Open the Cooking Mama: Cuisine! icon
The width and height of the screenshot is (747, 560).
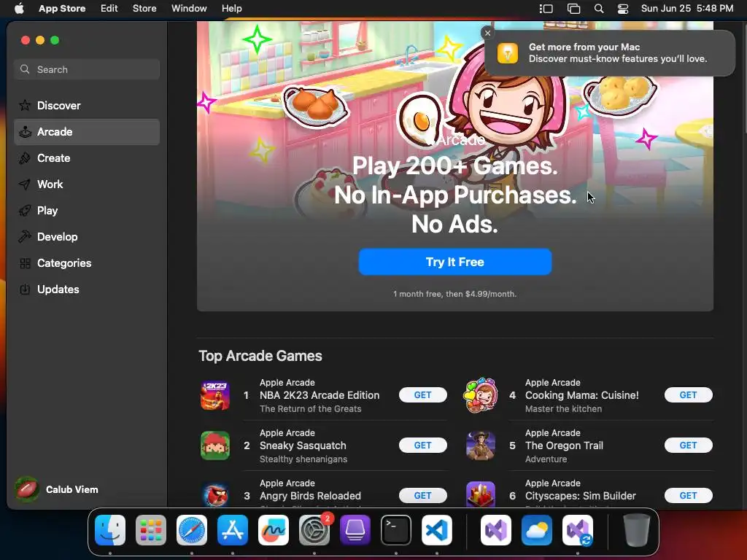point(481,395)
